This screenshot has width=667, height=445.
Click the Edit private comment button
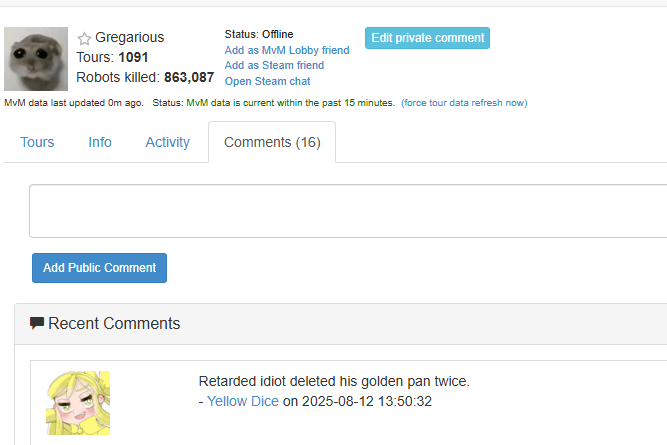pos(428,38)
